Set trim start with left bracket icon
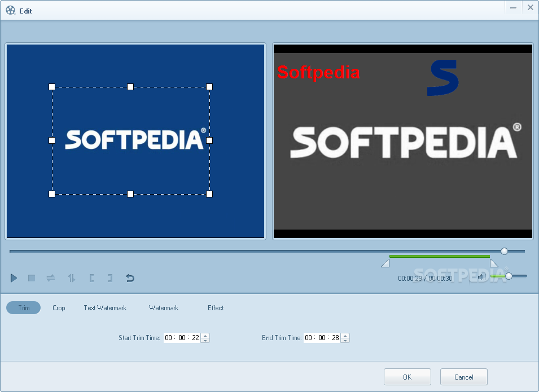This screenshot has height=392, width=539. click(x=91, y=278)
